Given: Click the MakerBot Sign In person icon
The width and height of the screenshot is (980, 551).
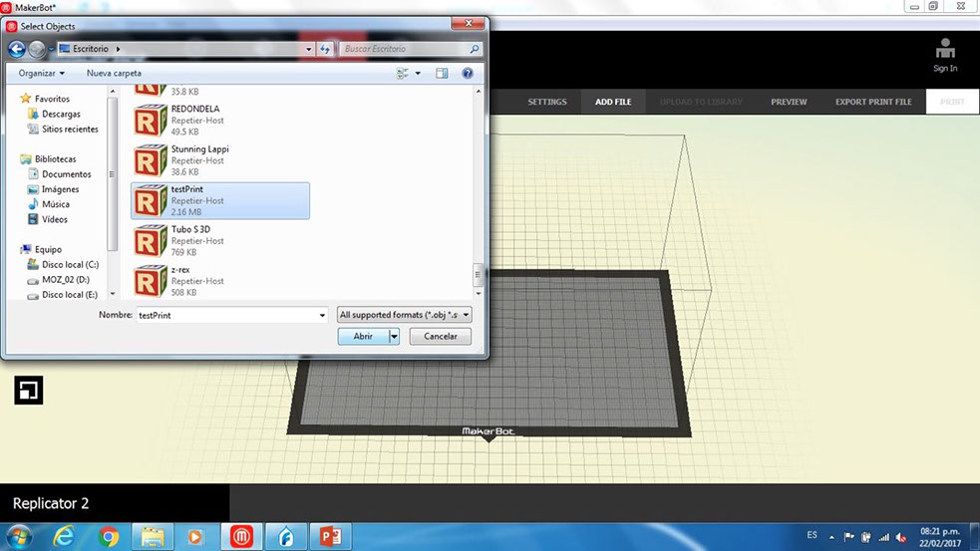Looking at the screenshot, I should (945, 50).
